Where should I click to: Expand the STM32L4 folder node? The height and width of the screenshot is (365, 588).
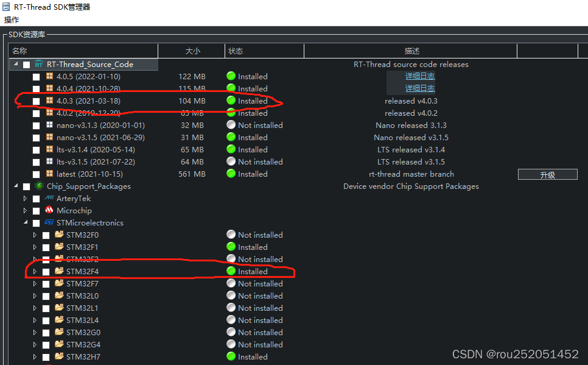(35, 321)
